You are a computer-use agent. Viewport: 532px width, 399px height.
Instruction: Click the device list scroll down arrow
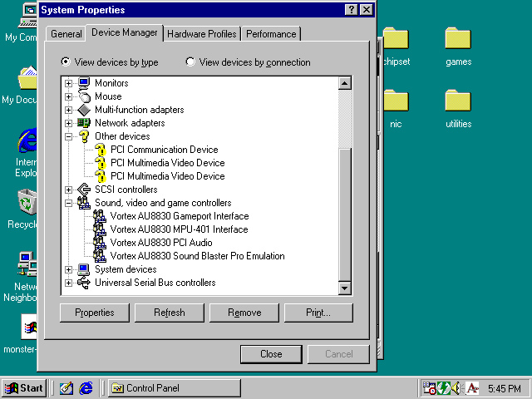pyautogui.click(x=345, y=288)
